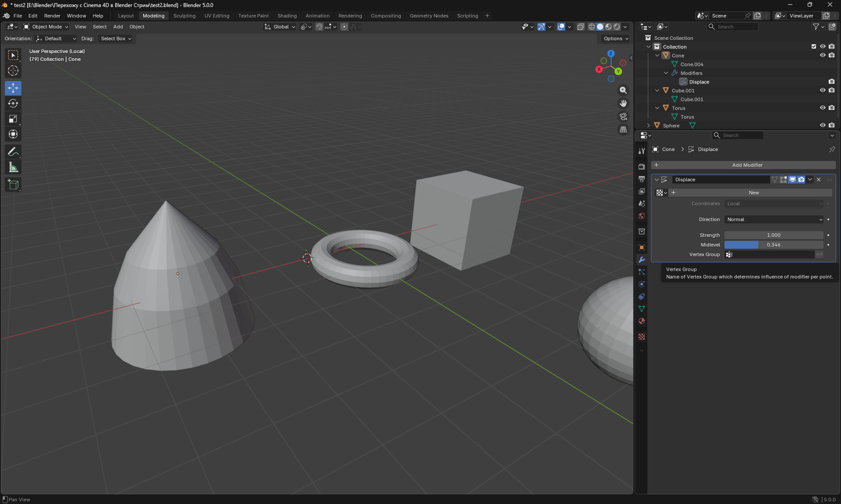
Task: Disable render for Cube.001 object
Action: [832, 90]
